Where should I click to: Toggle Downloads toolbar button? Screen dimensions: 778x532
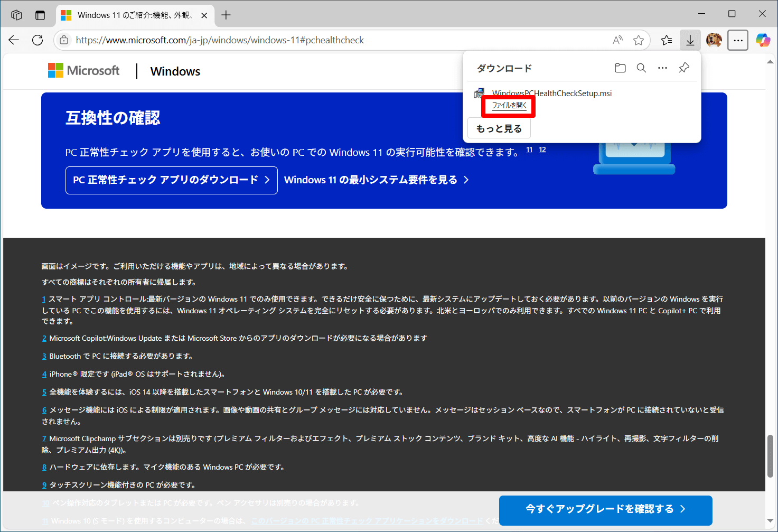[x=690, y=40]
